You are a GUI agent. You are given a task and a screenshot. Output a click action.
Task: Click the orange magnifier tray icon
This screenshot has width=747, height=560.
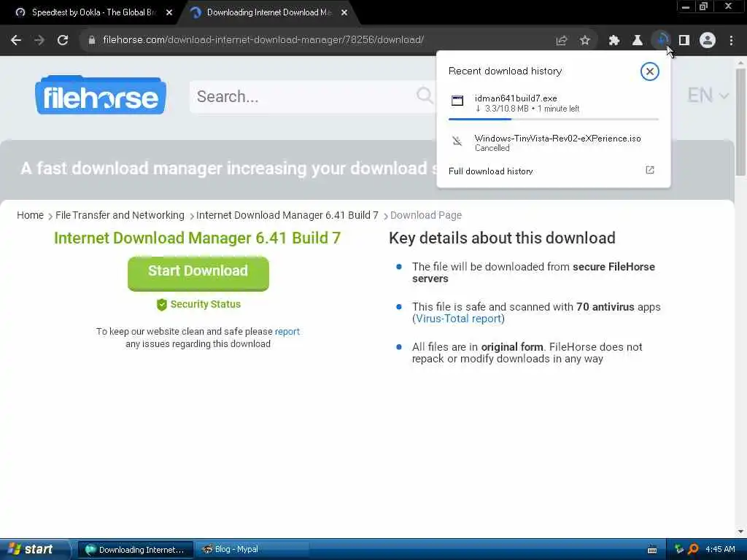(693, 550)
